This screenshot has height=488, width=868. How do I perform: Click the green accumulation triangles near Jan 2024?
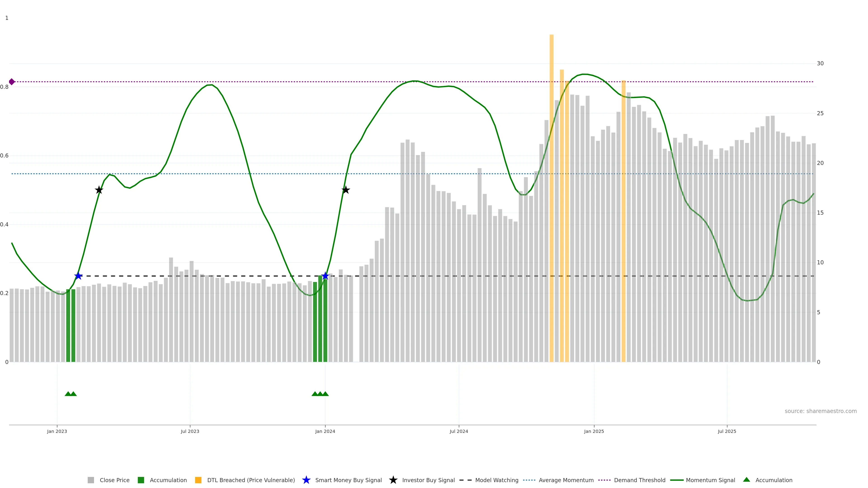point(320,394)
